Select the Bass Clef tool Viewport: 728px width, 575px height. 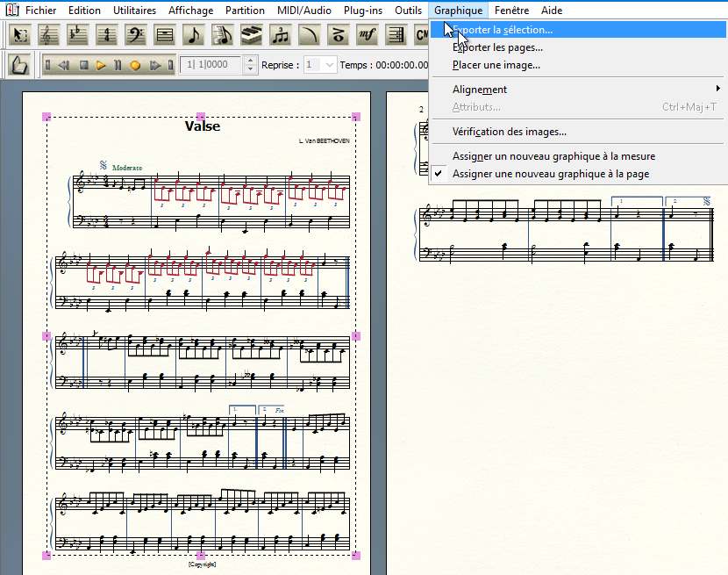click(x=136, y=36)
